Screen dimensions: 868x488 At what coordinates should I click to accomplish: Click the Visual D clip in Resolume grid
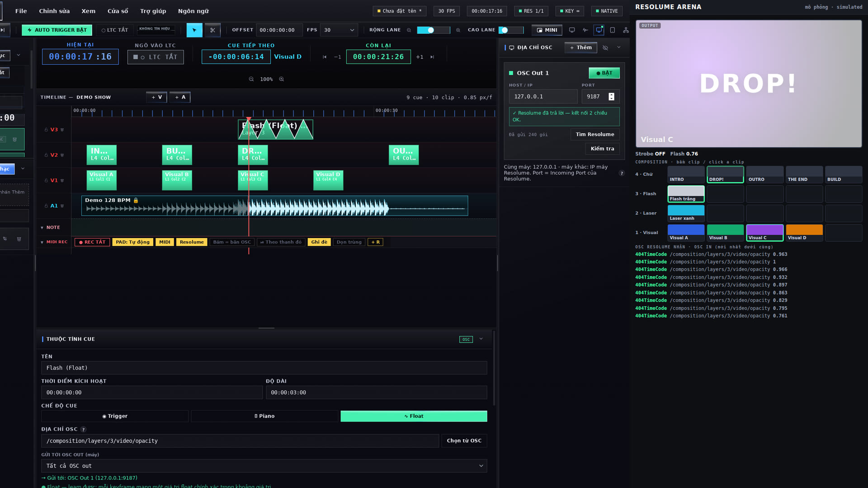tap(804, 233)
